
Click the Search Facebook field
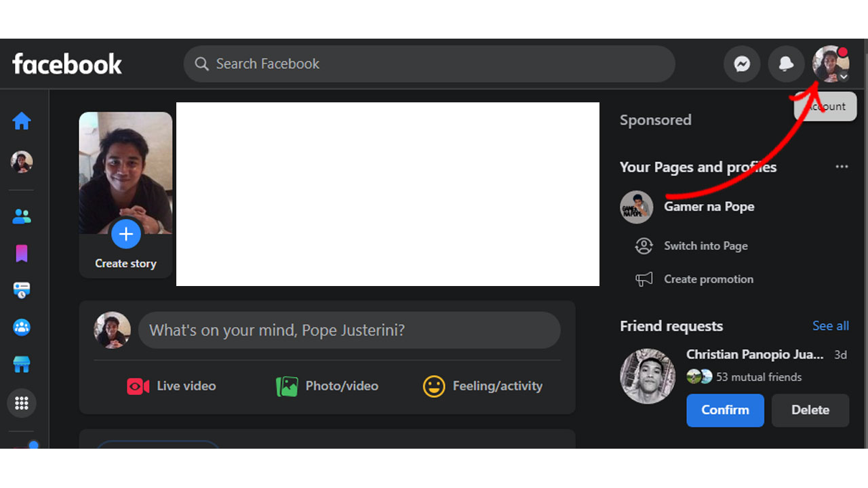pyautogui.click(x=429, y=64)
